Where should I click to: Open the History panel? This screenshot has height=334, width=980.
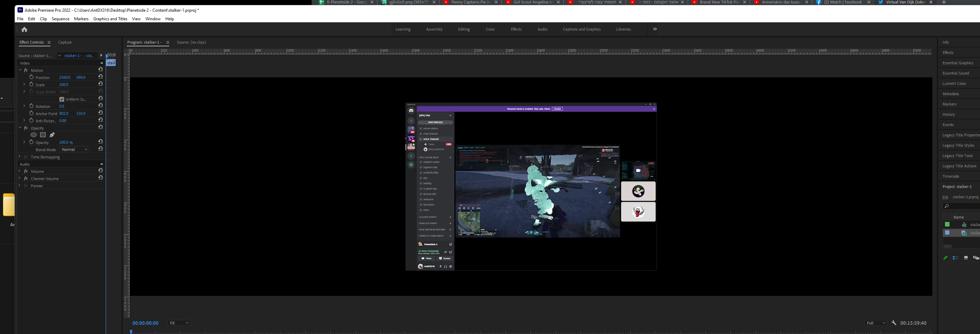(948, 114)
